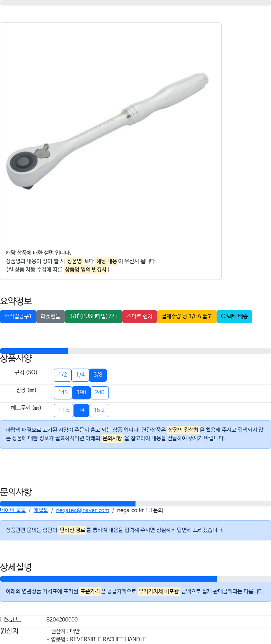
Task: Open the 네이버 톡톡 inquiry link
Action: click(x=13, y=510)
